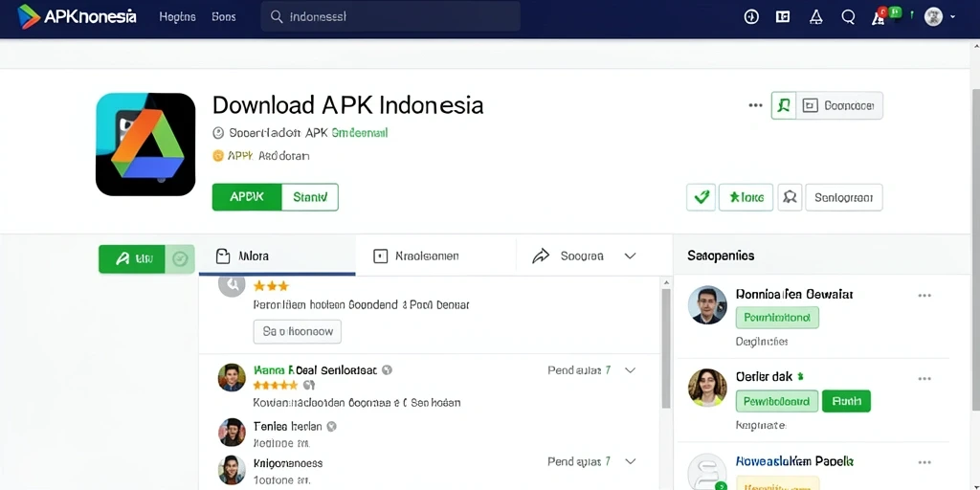
Task: Expand the account dropdown arrow
Action: click(x=953, y=17)
